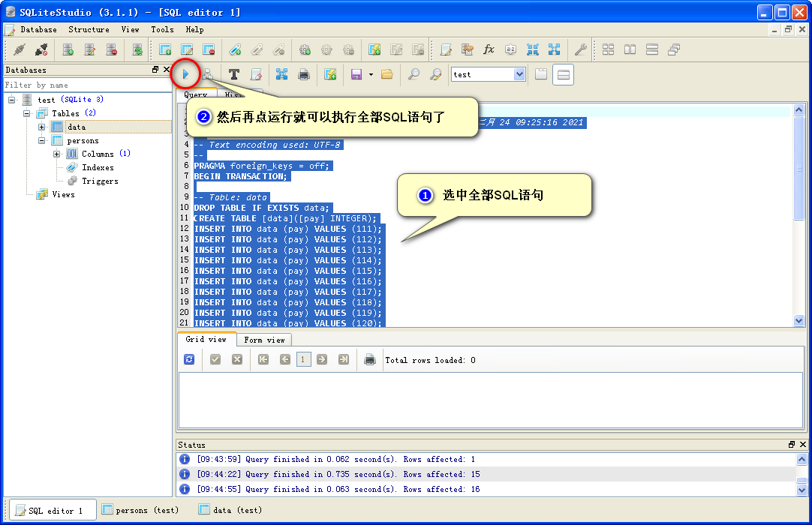Viewport: 812px width, 525px height.
Task: Refresh the results grid button
Action: [x=189, y=359]
